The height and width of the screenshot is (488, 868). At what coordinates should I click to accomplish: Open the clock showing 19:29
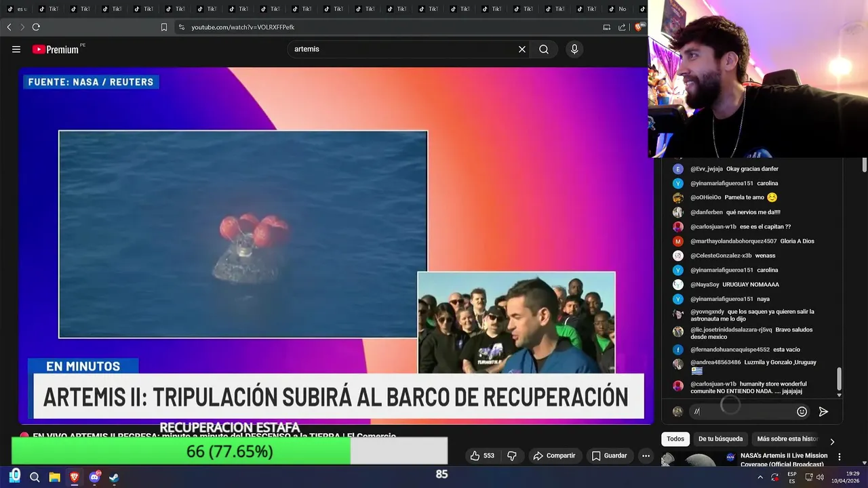[x=846, y=477]
